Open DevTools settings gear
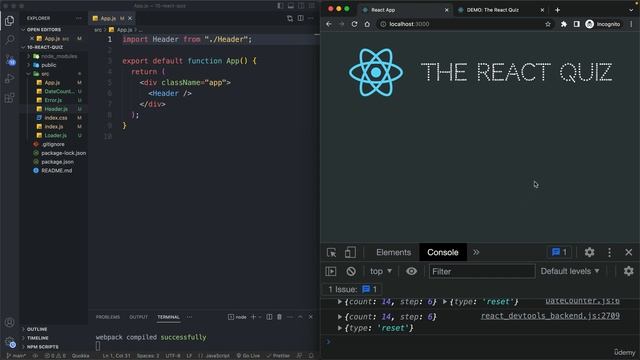This screenshot has height=360, width=640. point(589,252)
